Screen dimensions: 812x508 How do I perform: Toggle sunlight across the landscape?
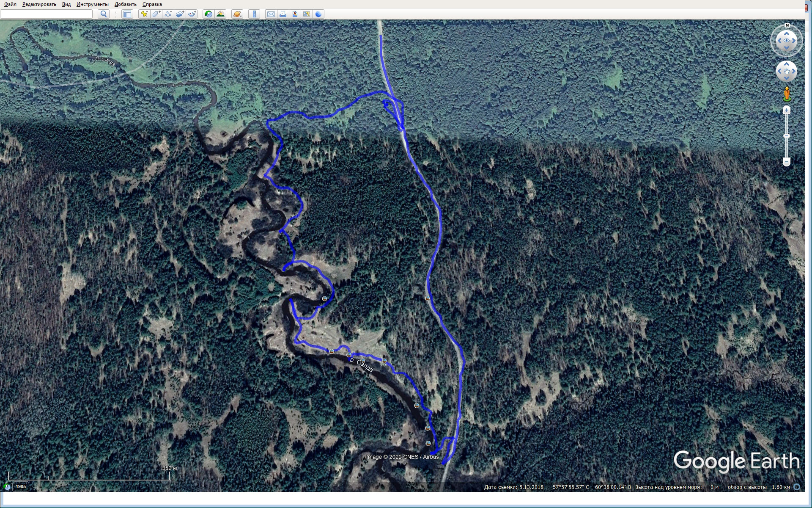[x=220, y=14]
